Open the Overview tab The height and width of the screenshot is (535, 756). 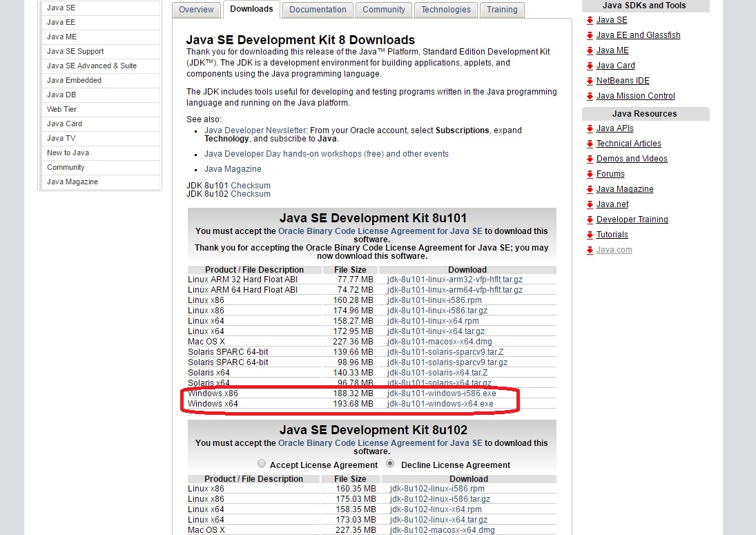tap(196, 10)
